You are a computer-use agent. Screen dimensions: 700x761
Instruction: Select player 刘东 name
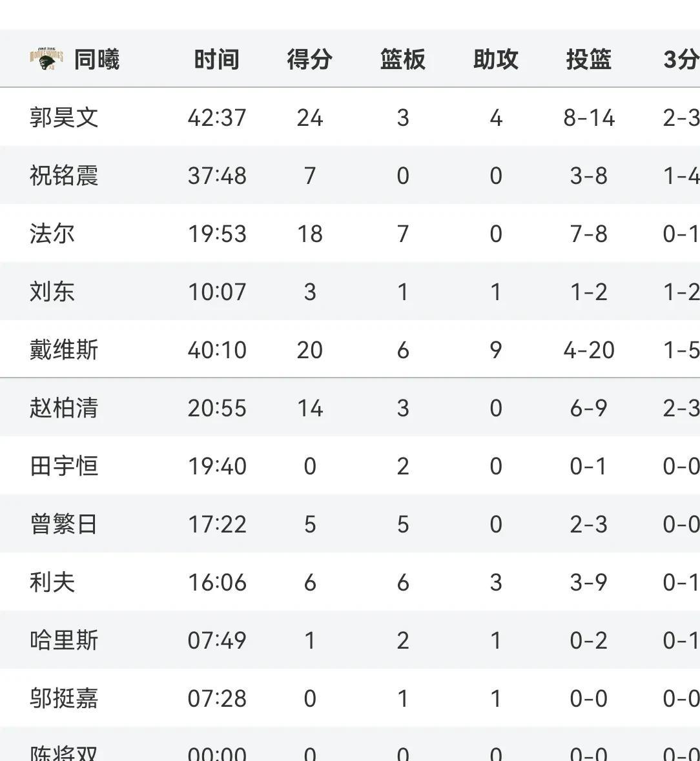[x=52, y=292]
